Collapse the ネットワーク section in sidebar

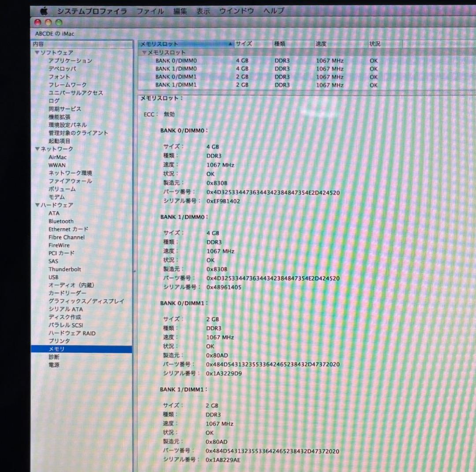coord(37,149)
